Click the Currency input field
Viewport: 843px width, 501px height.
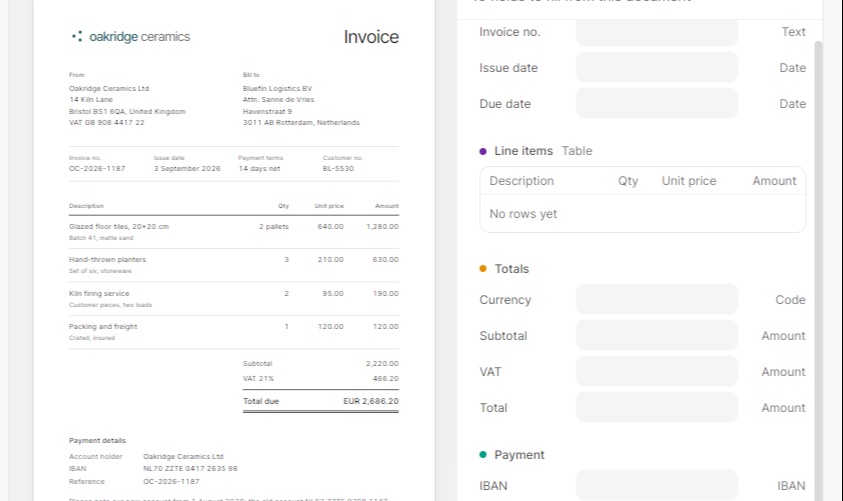tap(656, 299)
